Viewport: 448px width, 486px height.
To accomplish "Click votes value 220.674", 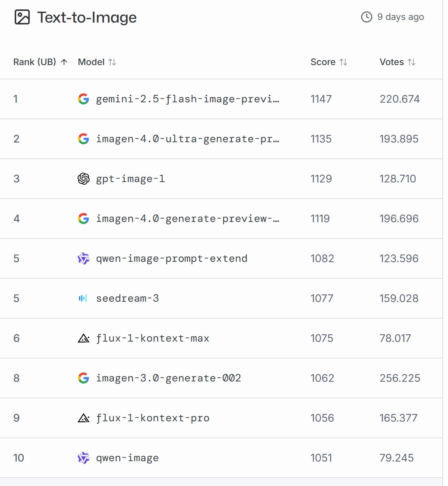I will click(399, 99).
